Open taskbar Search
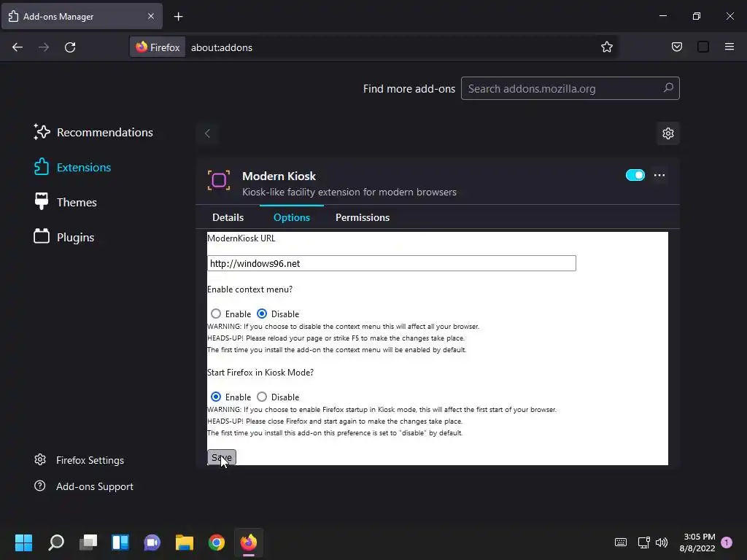This screenshot has height=560, width=747. coord(56,542)
